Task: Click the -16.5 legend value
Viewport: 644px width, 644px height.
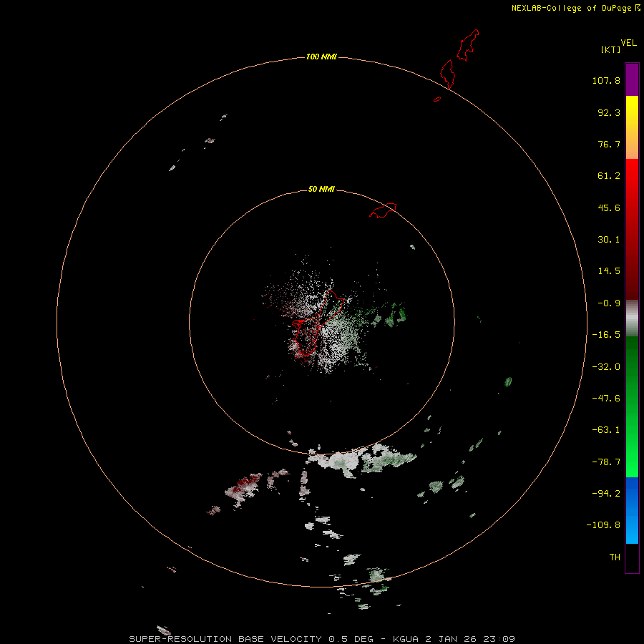Action: (x=606, y=335)
